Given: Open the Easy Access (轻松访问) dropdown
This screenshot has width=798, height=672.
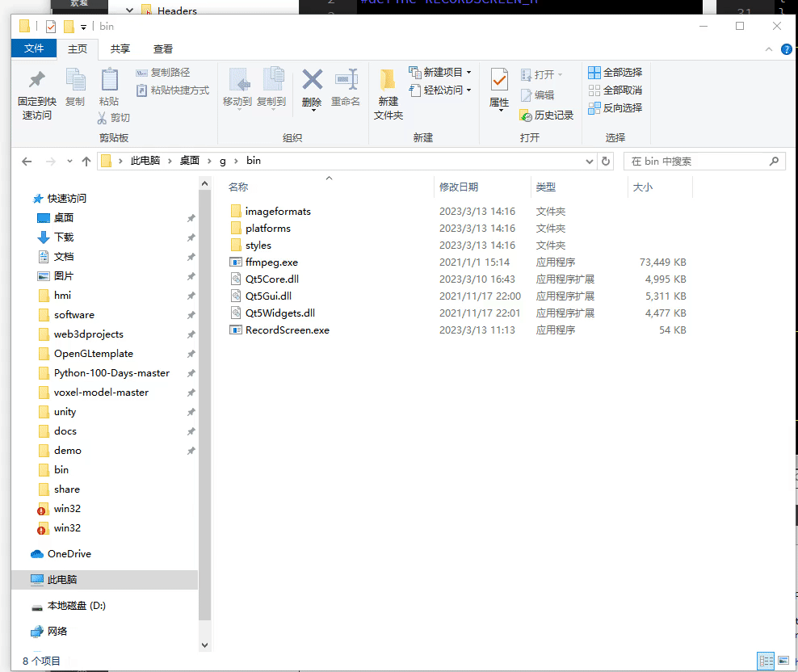Looking at the screenshot, I should point(442,90).
